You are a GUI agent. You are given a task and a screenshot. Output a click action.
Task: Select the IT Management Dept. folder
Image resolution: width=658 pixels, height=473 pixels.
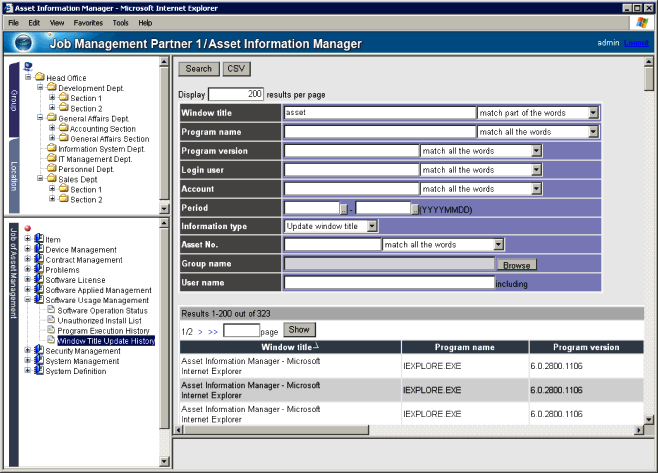coord(94,159)
